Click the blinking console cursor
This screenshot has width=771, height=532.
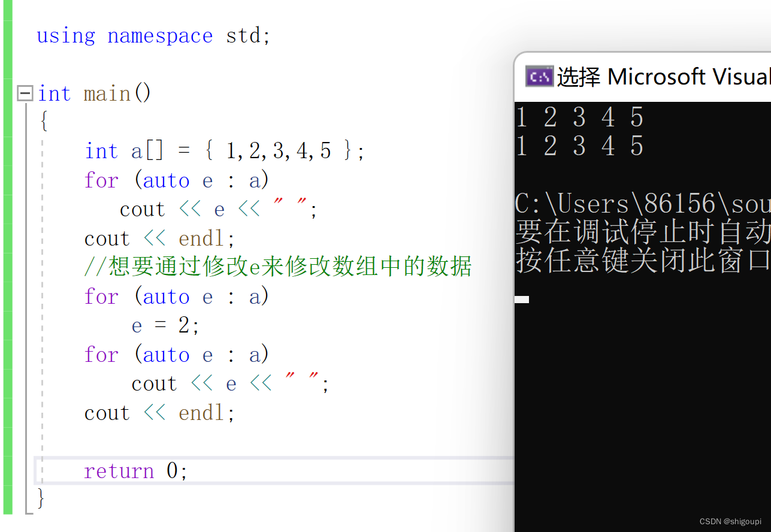pyautogui.click(x=522, y=300)
